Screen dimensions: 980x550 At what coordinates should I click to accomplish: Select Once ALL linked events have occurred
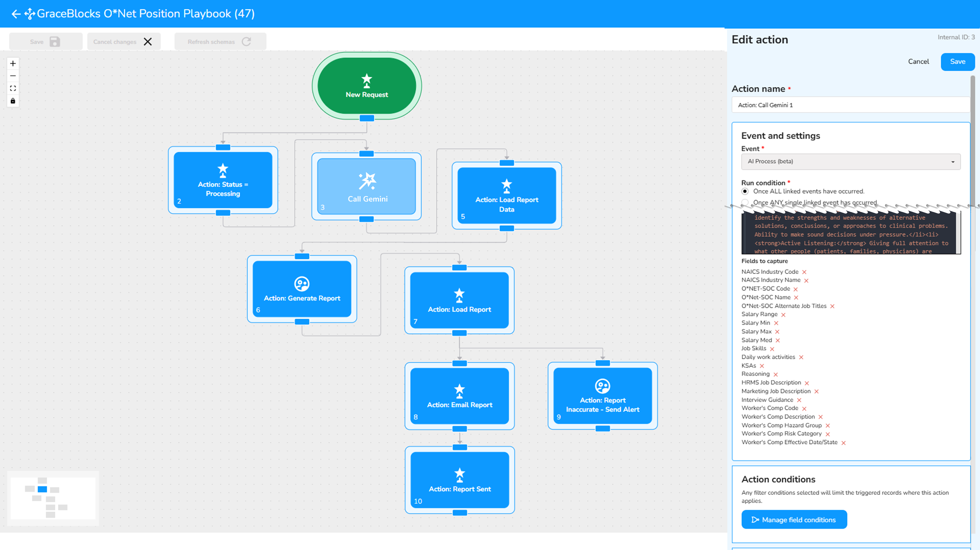[x=745, y=191]
